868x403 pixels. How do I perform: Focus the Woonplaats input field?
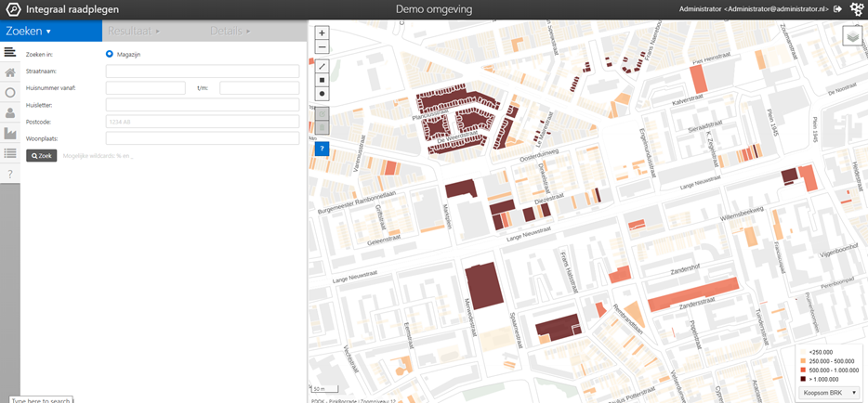tap(203, 138)
